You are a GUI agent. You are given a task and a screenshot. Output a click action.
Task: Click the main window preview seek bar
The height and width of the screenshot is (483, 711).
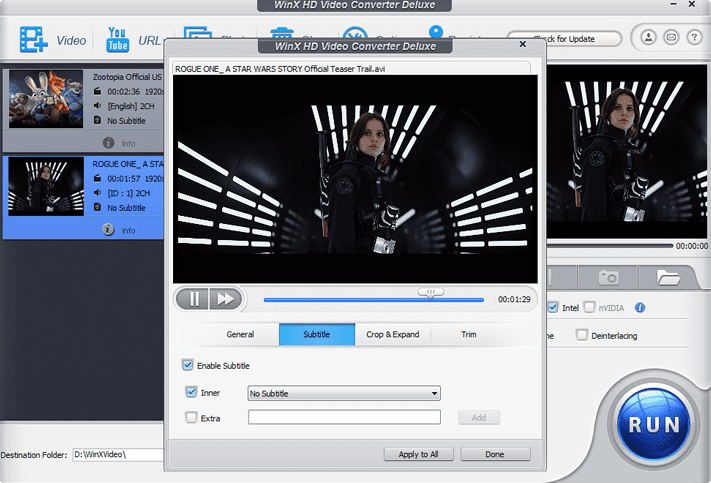click(x=609, y=245)
